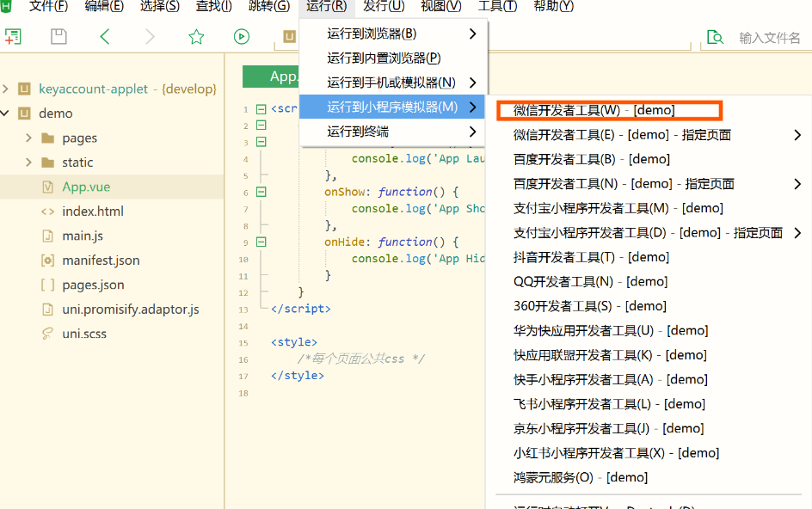Click the run play button icon

tap(241, 37)
